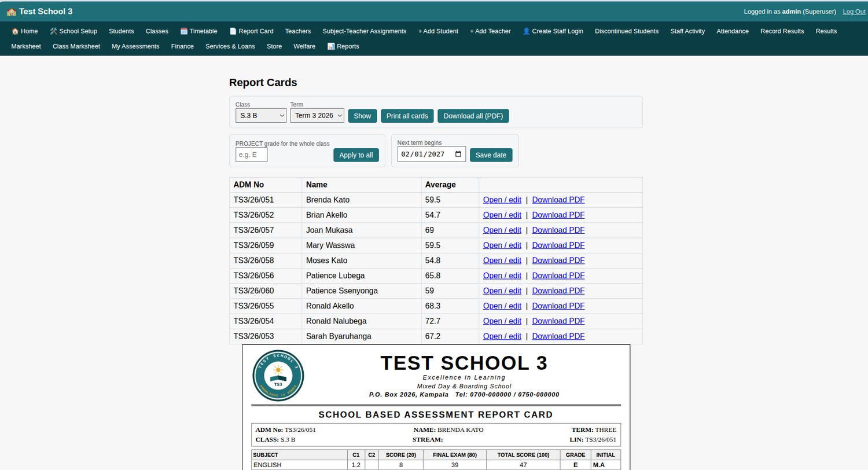Open Class Marksheet
The width and height of the screenshot is (868, 470).
(x=76, y=46)
